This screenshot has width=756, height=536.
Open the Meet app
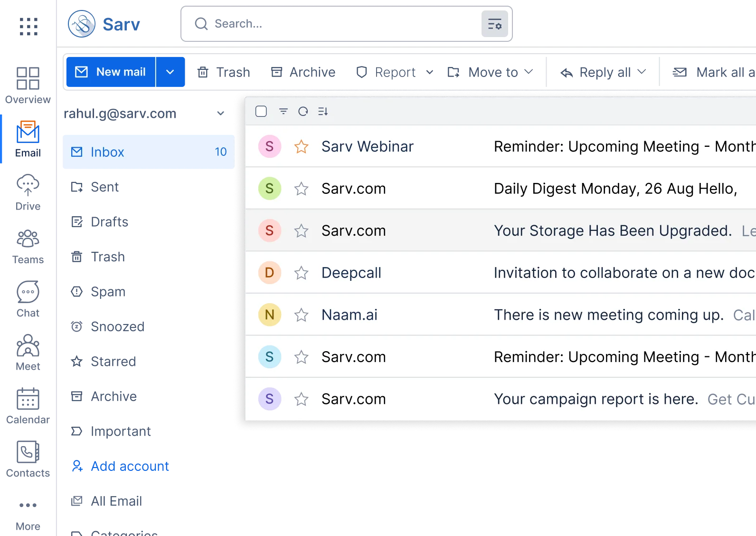point(28,353)
